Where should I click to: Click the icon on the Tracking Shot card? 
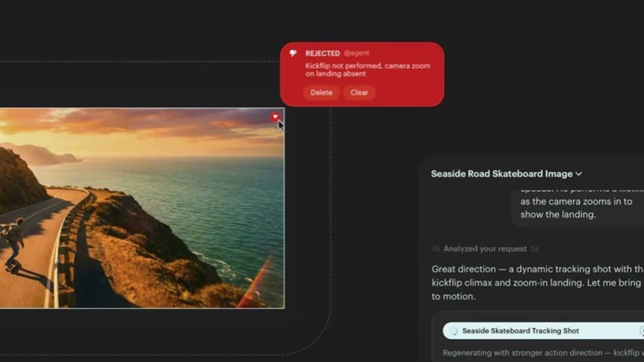[453, 331]
